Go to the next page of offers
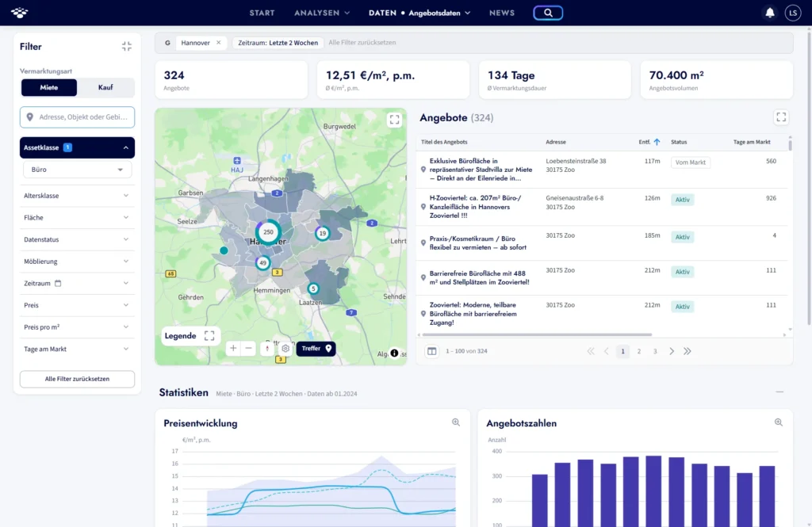Screen dimensions: 812x527 [x=672, y=351]
